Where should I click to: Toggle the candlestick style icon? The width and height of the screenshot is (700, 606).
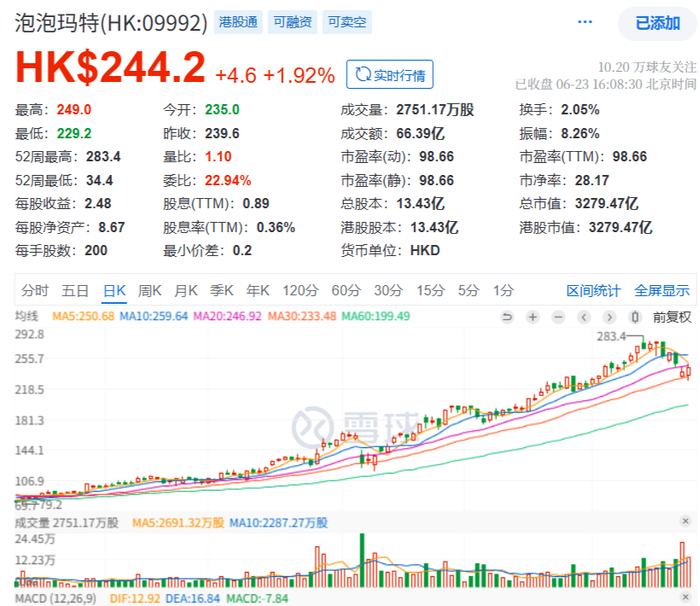tap(635, 317)
